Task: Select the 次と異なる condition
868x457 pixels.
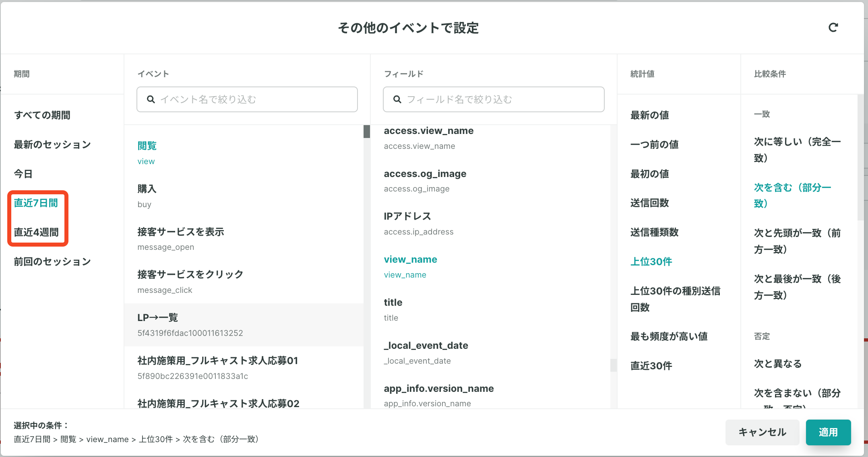Action: pyautogui.click(x=778, y=364)
